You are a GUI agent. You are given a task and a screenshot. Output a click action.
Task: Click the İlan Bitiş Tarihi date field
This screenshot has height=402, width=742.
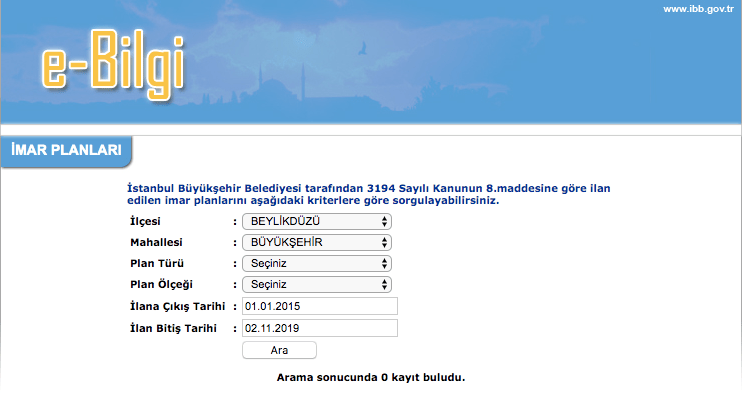[320, 328]
